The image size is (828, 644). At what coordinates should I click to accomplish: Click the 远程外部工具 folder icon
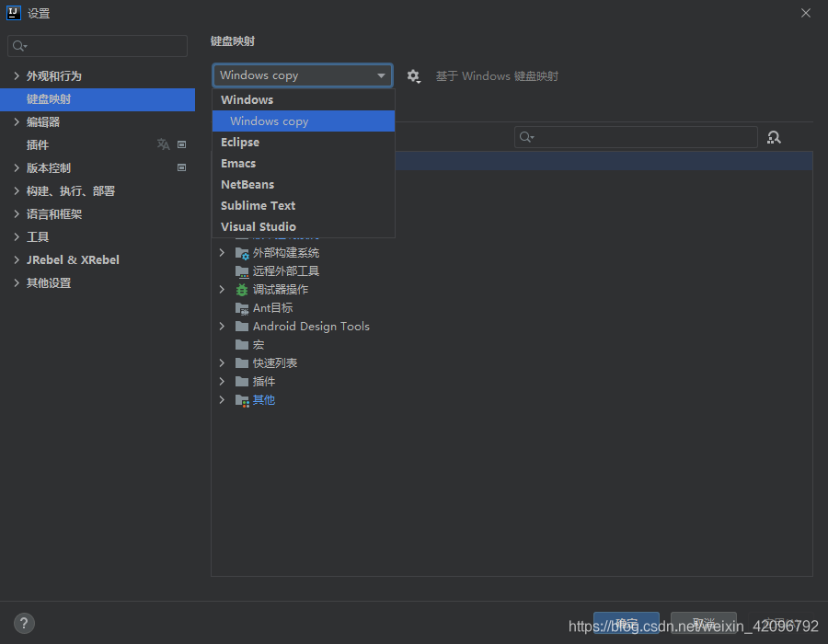[x=242, y=271]
